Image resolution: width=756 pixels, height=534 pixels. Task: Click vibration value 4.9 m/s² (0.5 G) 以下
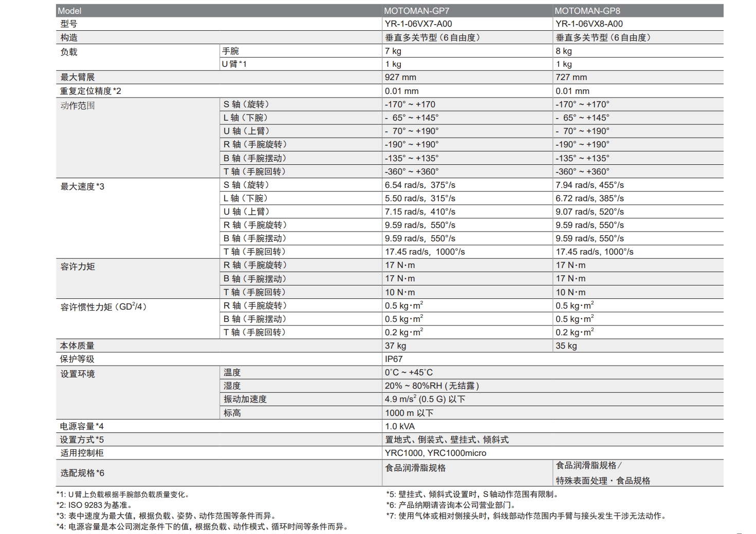[x=425, y=399]
